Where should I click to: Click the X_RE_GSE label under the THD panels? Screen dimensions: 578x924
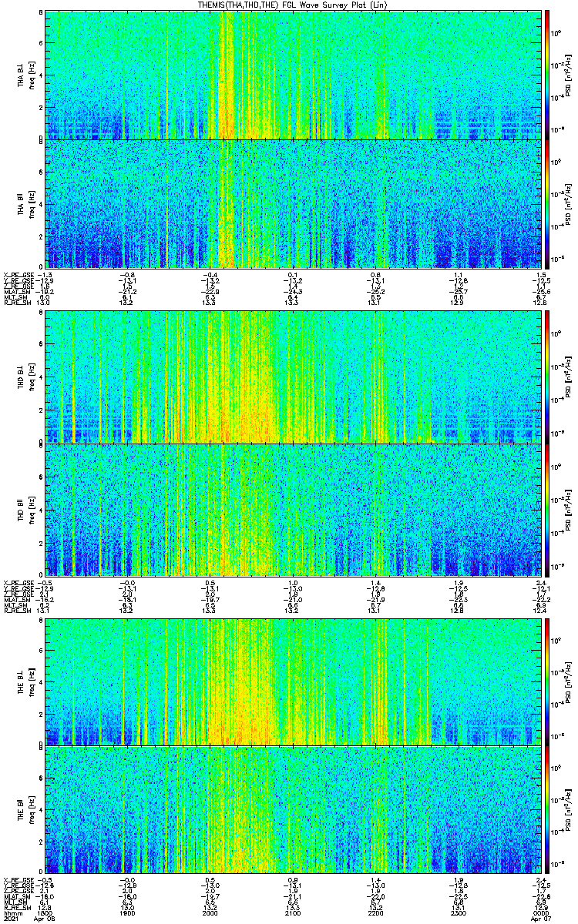tap(18, 582)
